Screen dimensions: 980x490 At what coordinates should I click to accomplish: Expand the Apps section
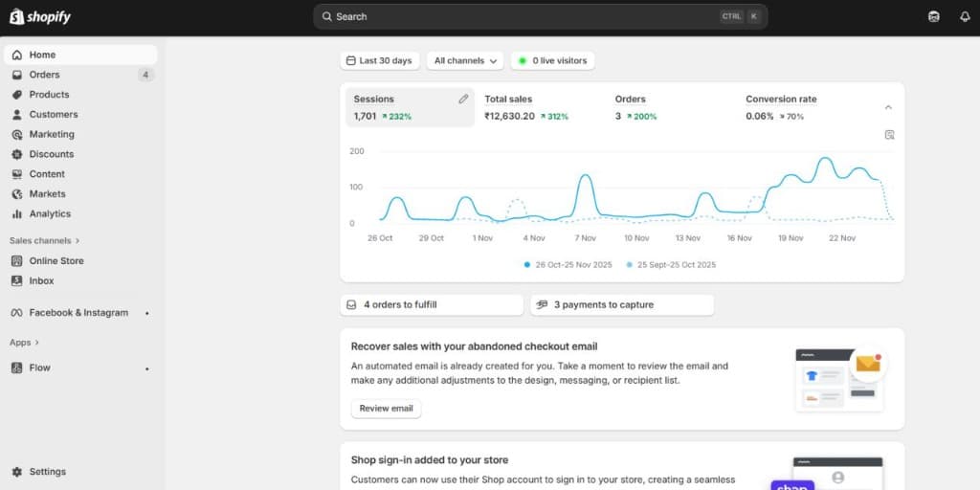point(24,343)
